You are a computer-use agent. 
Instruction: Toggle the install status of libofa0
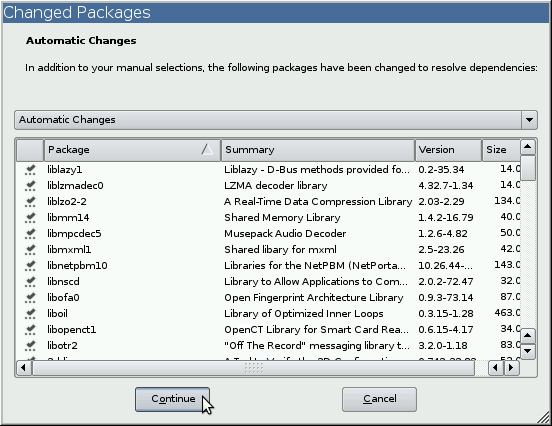click(x=30, y=298)
